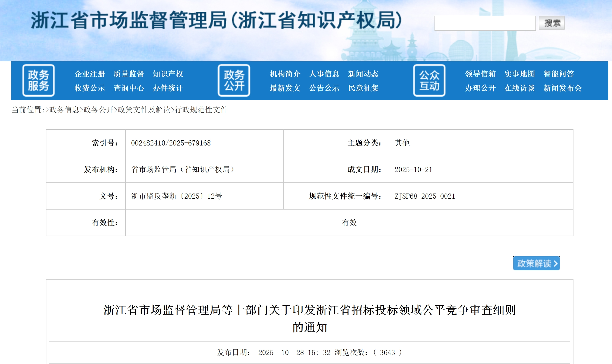Screen dimensions: 612x364
Task: Go to 政务信息 in breadcrumb
Action: (x=64, y=110)
